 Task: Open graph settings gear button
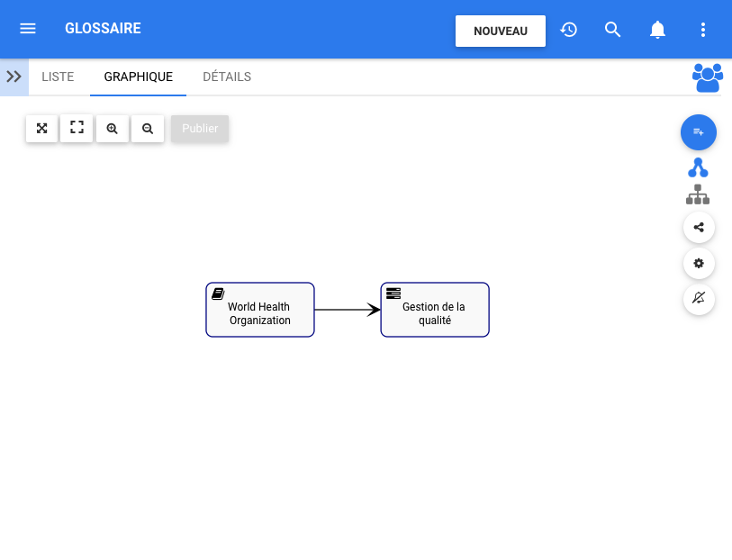[x=699, y=263]
